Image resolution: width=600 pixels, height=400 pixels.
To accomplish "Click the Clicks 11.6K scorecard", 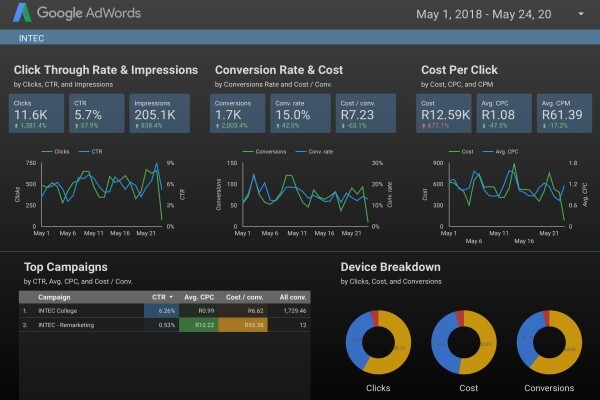I will point(36,113).
